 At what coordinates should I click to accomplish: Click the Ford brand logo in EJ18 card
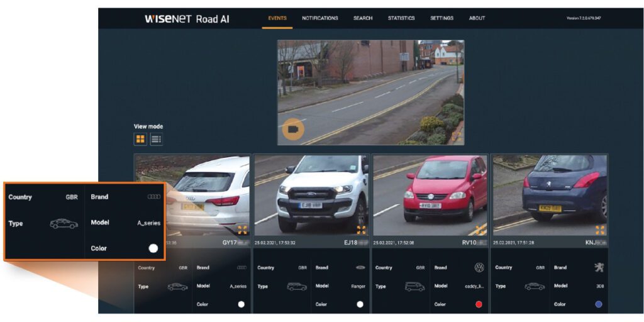(360, 268)
